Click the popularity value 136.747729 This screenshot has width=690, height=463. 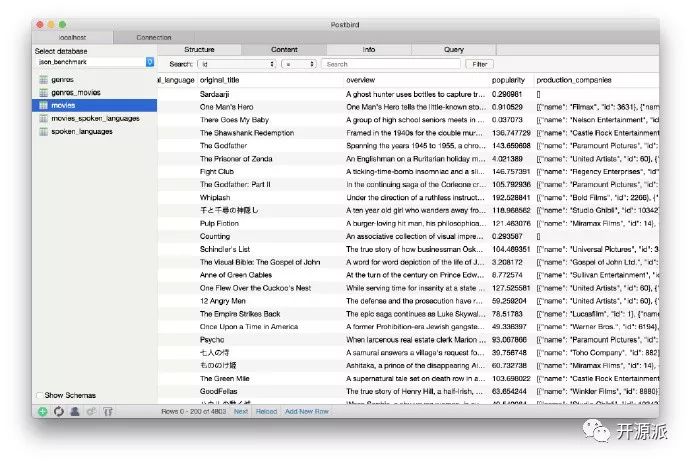click(x=511, y=133)
